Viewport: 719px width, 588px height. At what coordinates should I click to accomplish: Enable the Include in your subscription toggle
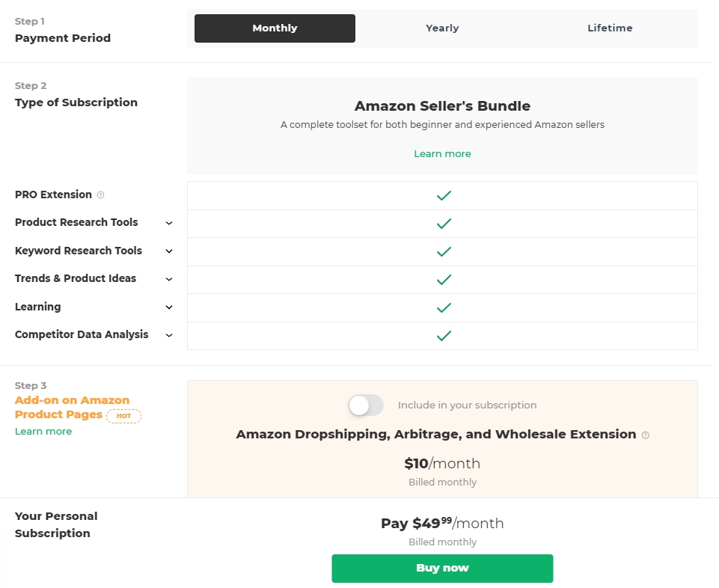(x=365, y=405)
